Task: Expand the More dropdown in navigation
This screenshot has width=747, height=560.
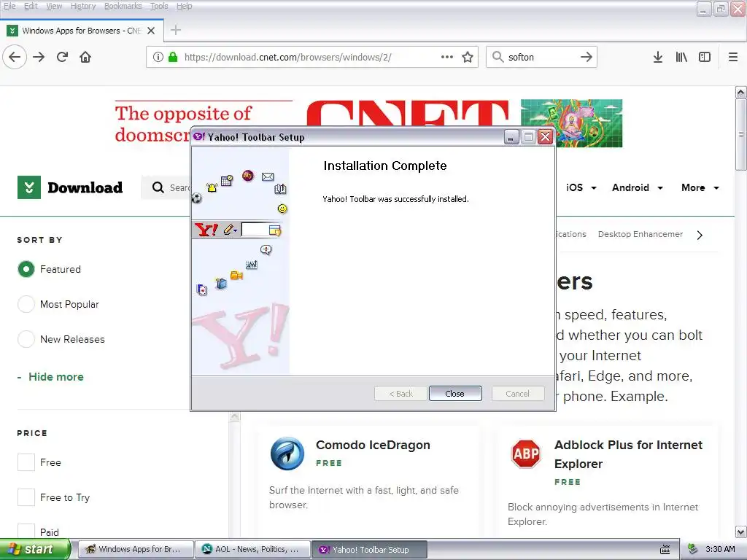Action: tap(700, 187)
